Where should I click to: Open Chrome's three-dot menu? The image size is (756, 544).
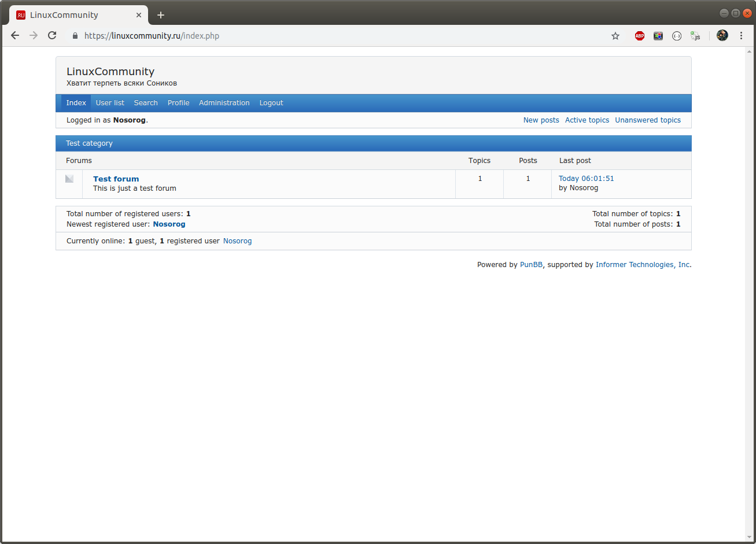tap(741, 35)
